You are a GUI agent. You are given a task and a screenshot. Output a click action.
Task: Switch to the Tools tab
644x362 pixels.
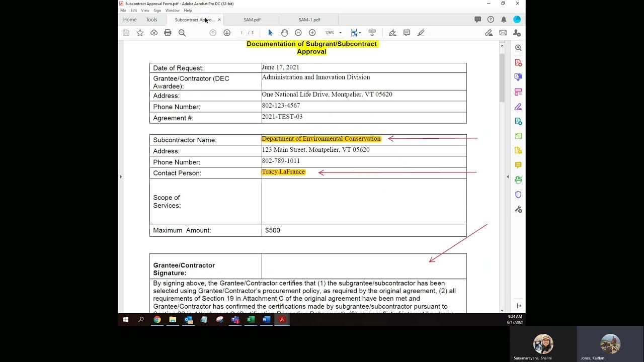[151, 20]
